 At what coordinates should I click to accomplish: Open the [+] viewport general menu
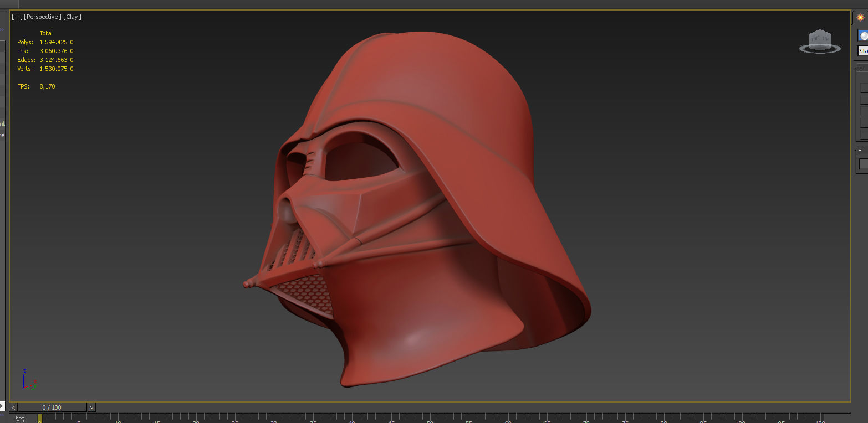[x=17, y=17]
